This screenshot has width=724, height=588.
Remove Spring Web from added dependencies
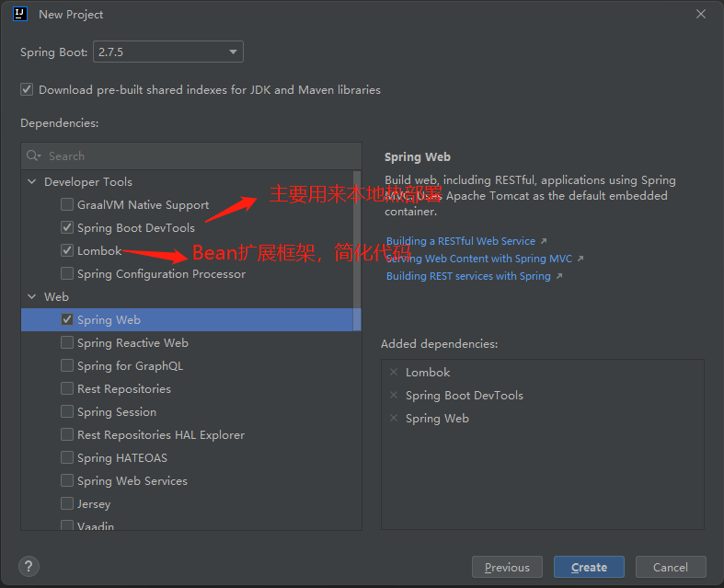tap(394, 418)
